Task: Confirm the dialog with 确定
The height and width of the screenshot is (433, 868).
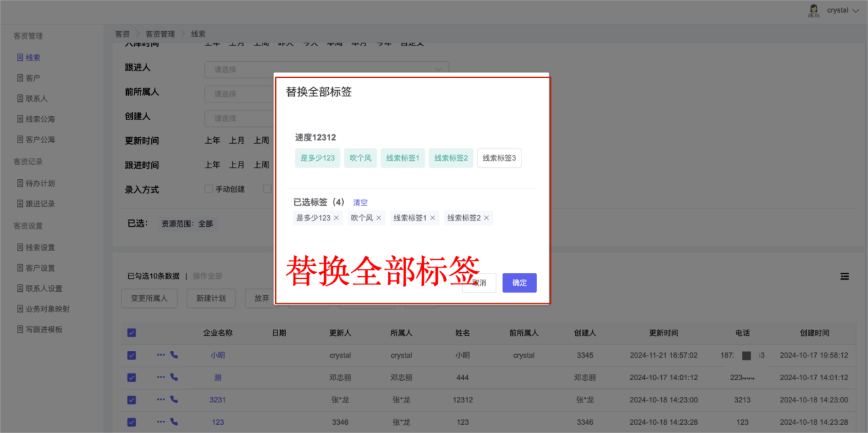Action: pyautogui.click(x=519, y=283)
